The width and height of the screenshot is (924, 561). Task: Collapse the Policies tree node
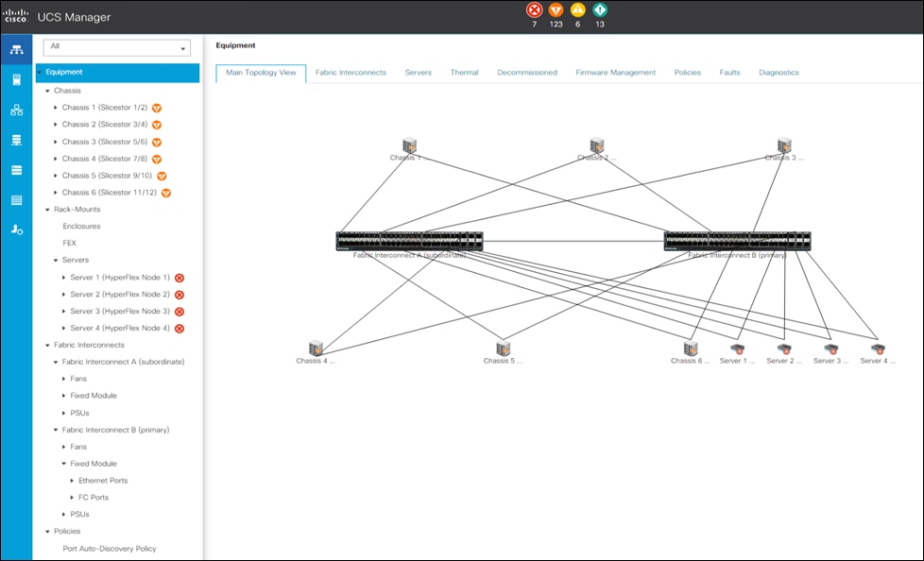point(48,532)
